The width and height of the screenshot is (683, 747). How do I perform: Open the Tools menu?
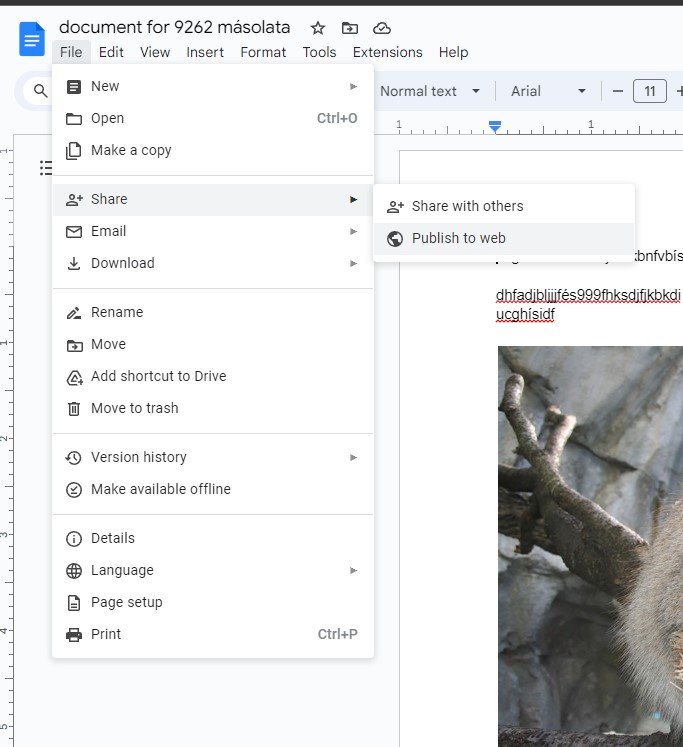click(x=319, y=52)
